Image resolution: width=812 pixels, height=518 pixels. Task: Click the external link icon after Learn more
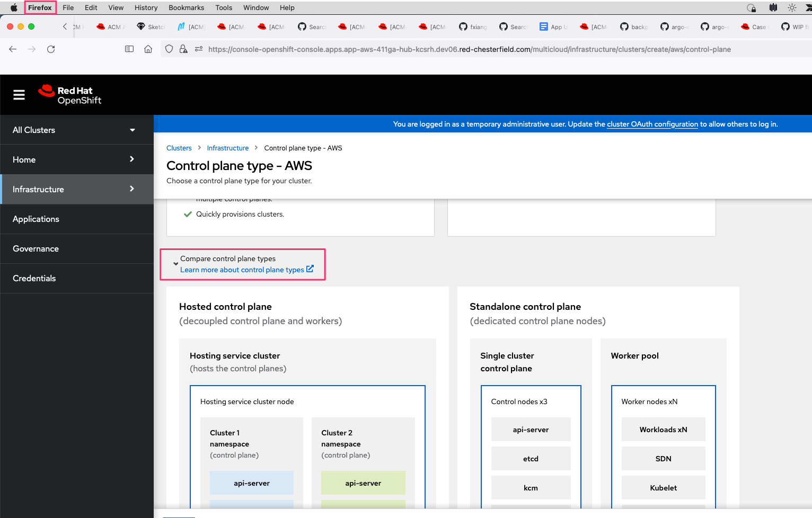click(310, 269)
